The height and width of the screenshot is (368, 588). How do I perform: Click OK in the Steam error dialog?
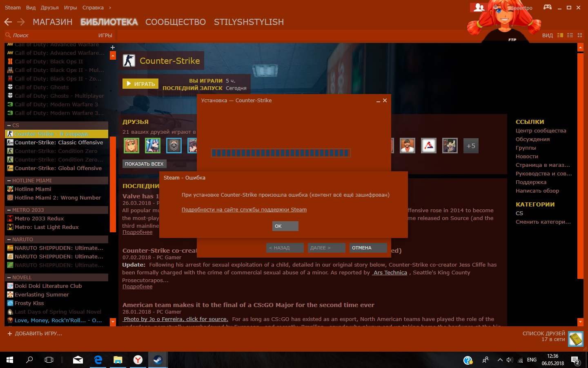pyautogui.click(x=285, y=226)
